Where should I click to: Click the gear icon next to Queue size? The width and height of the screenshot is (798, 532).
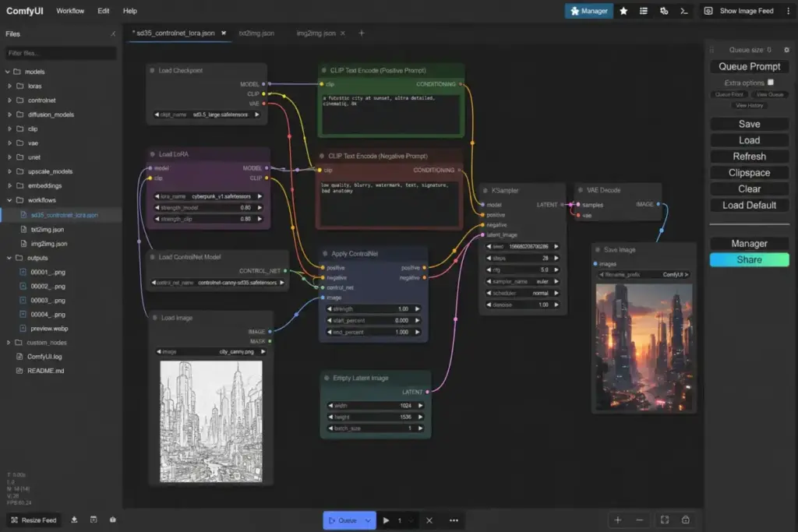[x=786, y=50]
